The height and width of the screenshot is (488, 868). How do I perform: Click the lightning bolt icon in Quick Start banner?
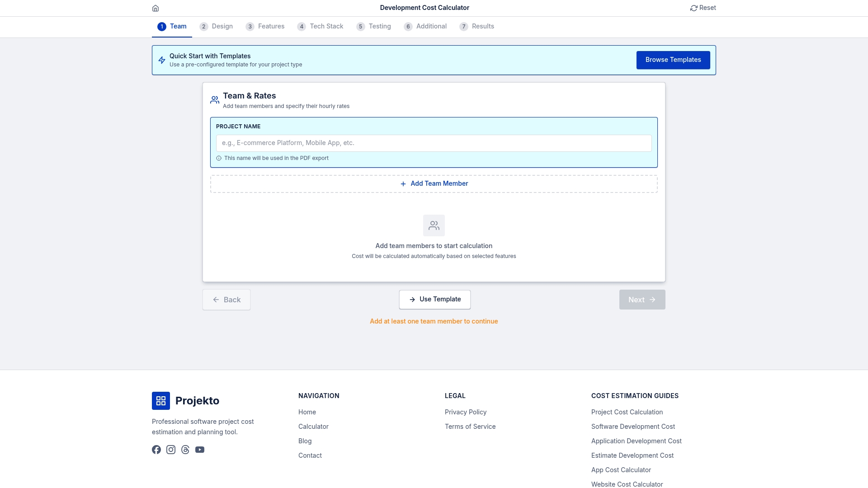(x=162, y=60)
